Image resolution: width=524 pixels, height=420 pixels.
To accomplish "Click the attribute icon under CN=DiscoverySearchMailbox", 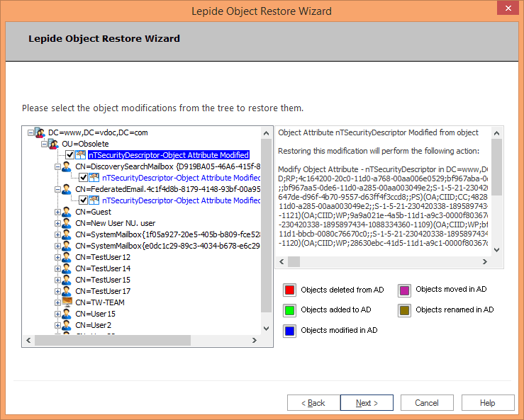I will click(x=94, y=178).
